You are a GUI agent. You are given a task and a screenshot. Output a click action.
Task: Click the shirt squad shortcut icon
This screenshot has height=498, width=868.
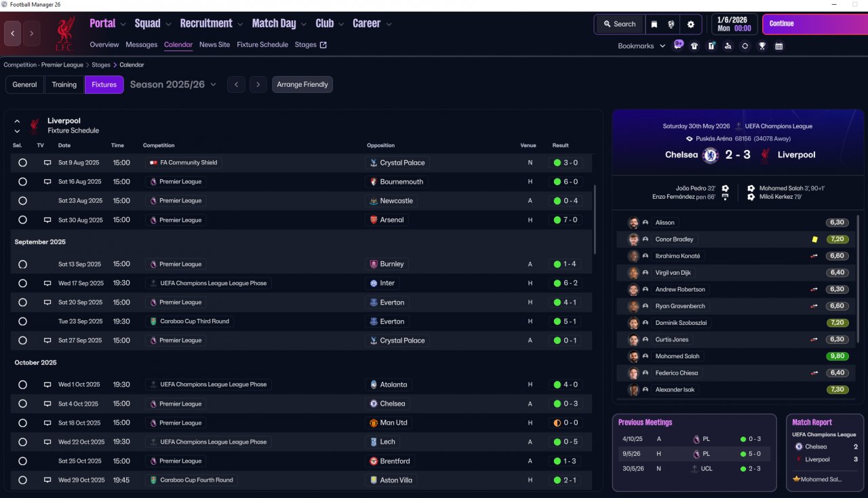(694, 46)
